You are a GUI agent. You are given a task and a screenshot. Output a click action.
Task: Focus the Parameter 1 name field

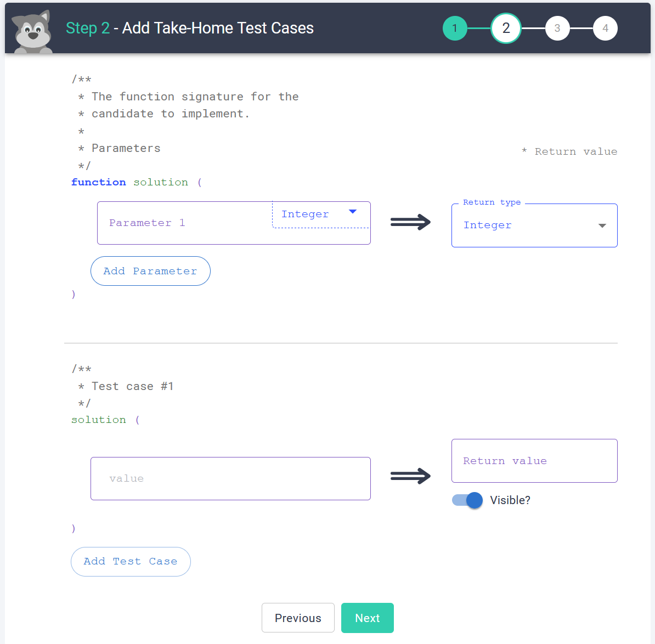[181, 223]
